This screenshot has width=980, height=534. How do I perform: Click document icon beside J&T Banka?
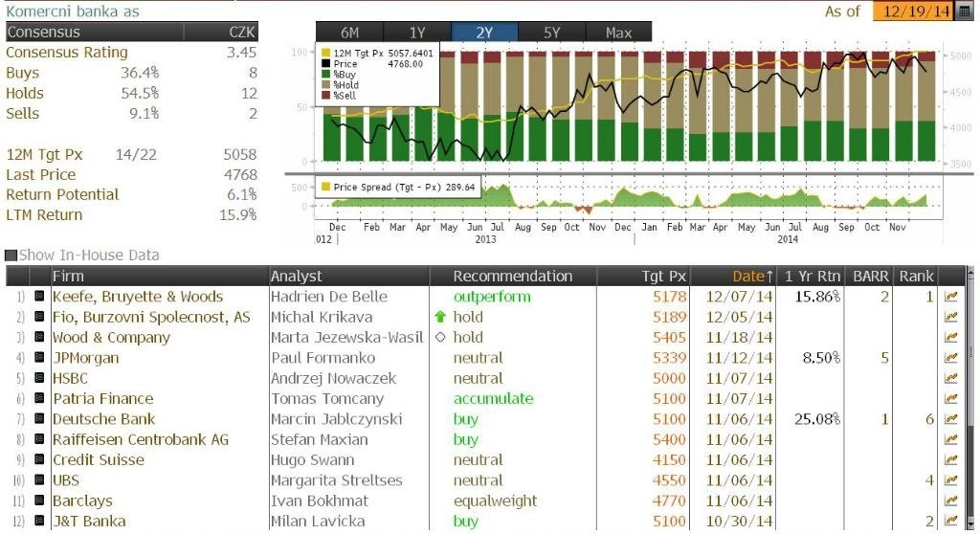(x=39, y=521)
